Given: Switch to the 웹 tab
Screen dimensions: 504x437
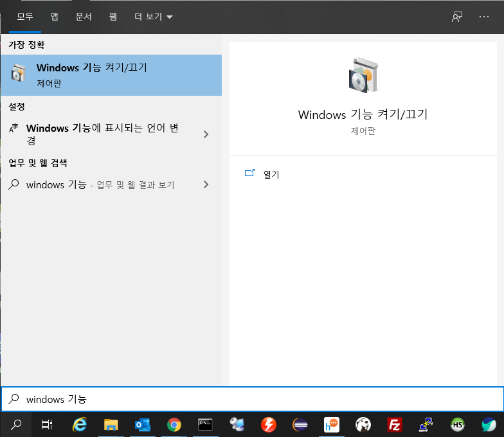Looking at the screenshot, I should [x=113, y=17].
